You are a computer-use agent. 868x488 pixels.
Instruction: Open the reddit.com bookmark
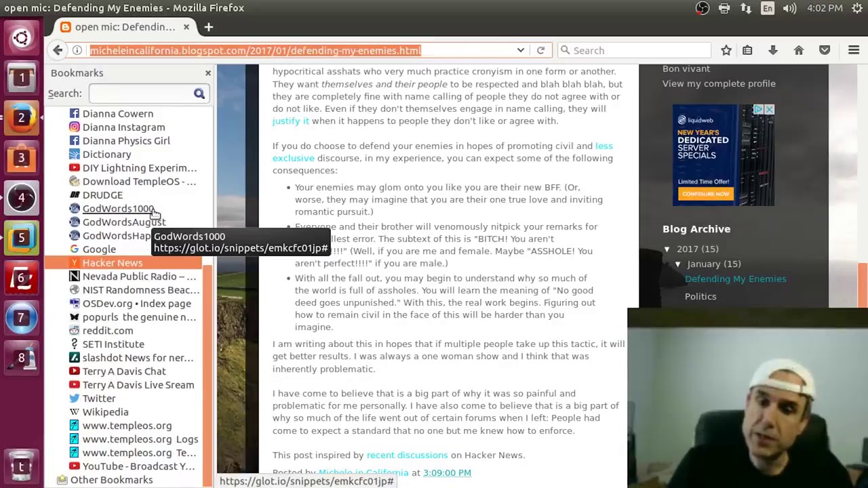click(108, 330)
